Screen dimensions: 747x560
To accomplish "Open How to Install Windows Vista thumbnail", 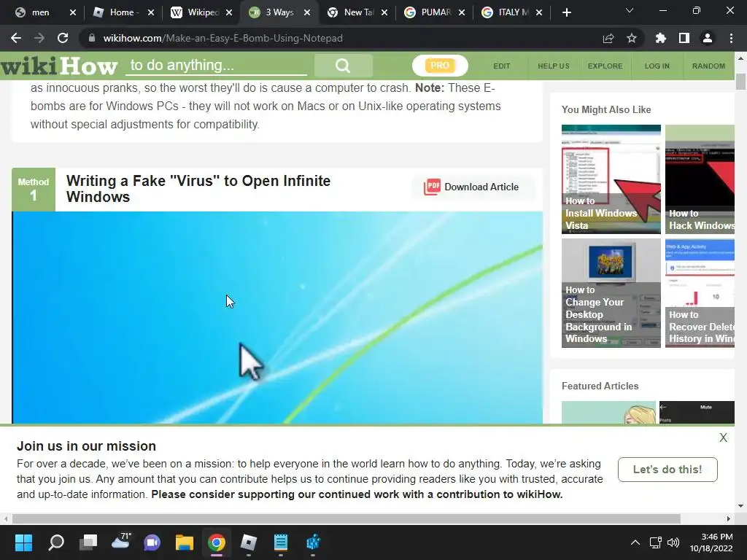I will pyautogui.click(x=611, y=179).
